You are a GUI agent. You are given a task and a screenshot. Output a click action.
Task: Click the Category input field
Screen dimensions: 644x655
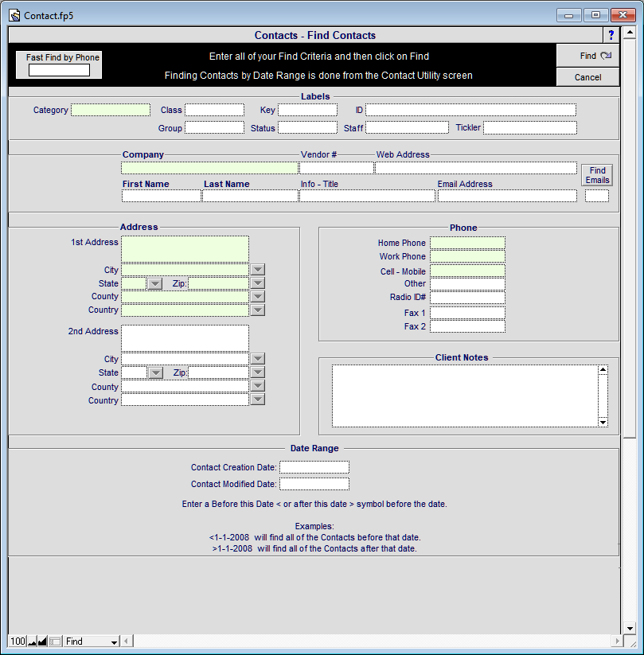pyautogui.click(x=111, y=110)
